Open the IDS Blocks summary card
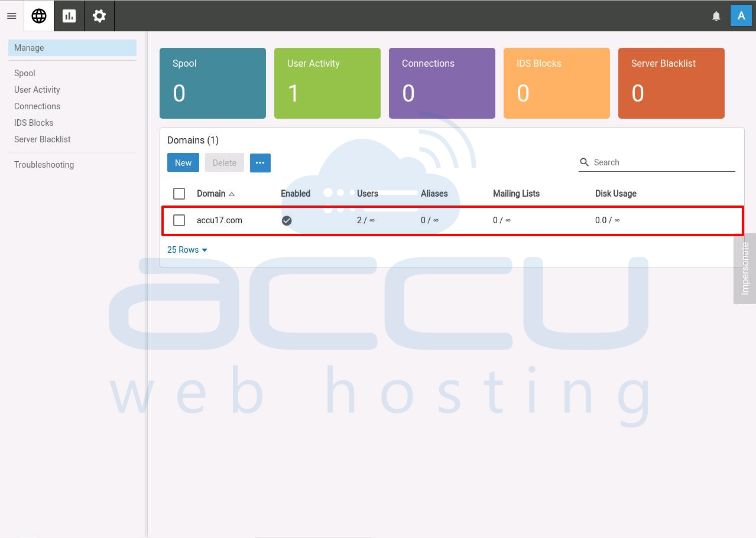Image resolution: width=756 pixels, height=538 pixels. click(x=557, y=83)
